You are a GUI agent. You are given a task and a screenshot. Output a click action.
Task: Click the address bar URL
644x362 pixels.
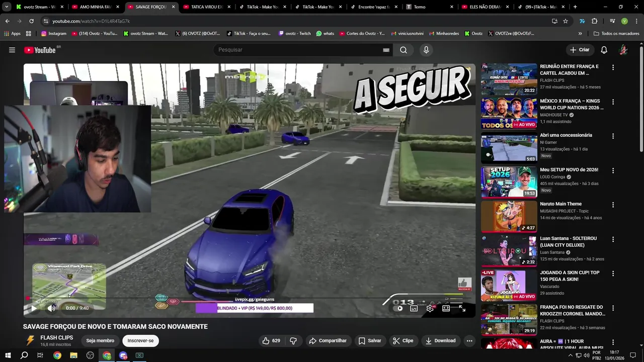coord(91,21)
